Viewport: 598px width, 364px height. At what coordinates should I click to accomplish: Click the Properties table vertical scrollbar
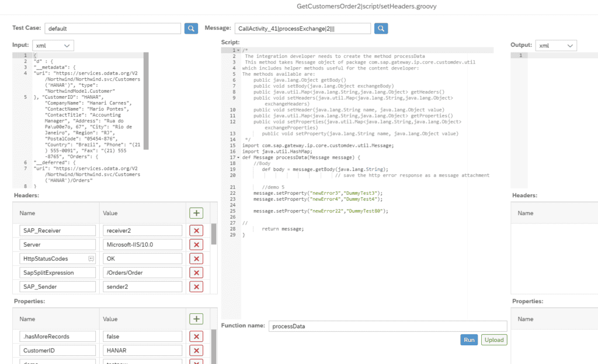[214, 346]
